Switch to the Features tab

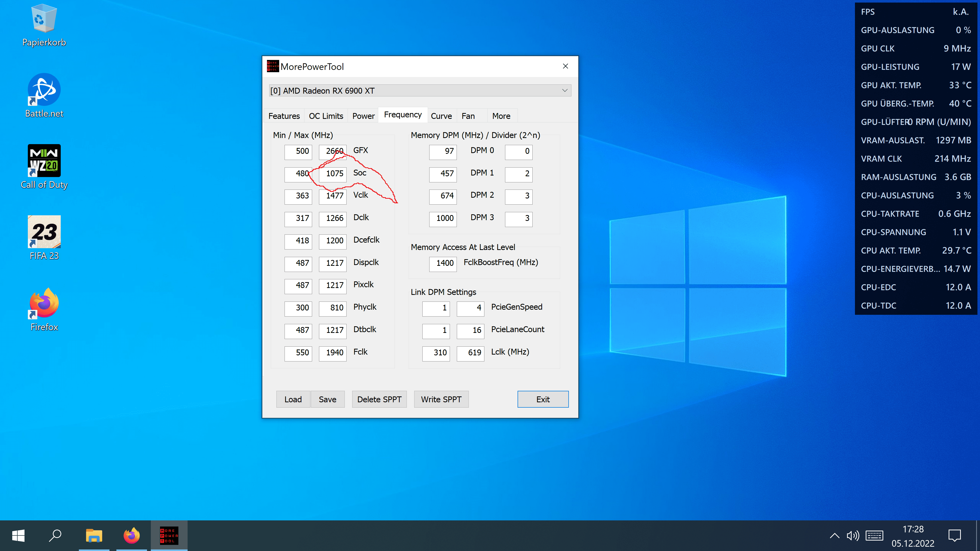(x=284, y=116)
